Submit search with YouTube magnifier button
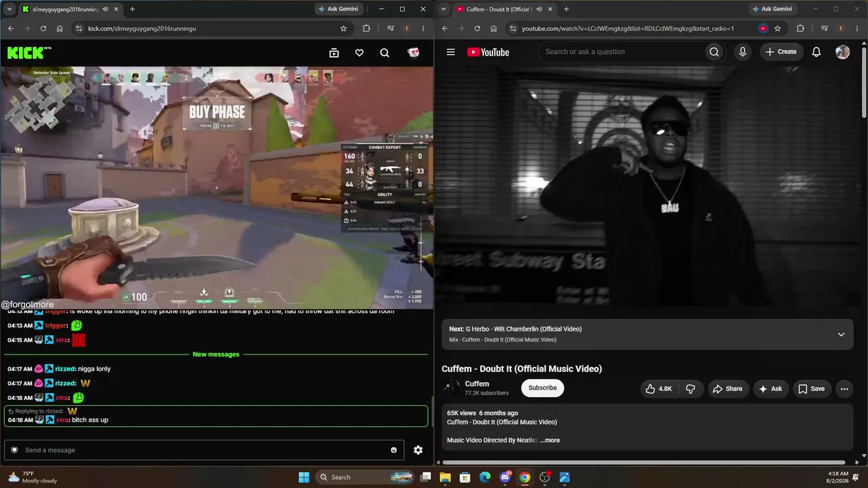The height and width of the screenshot is (488, 868). click(714, 52)
